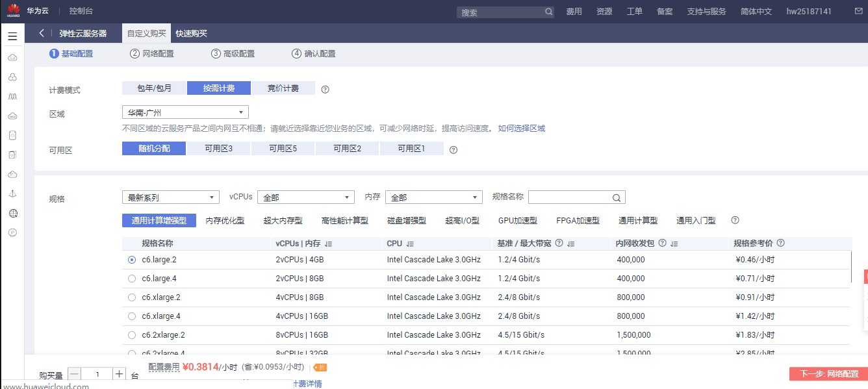Click the orange discount tag icon
The width and height of the screenshot is (868, 389).
pos(320,367)
